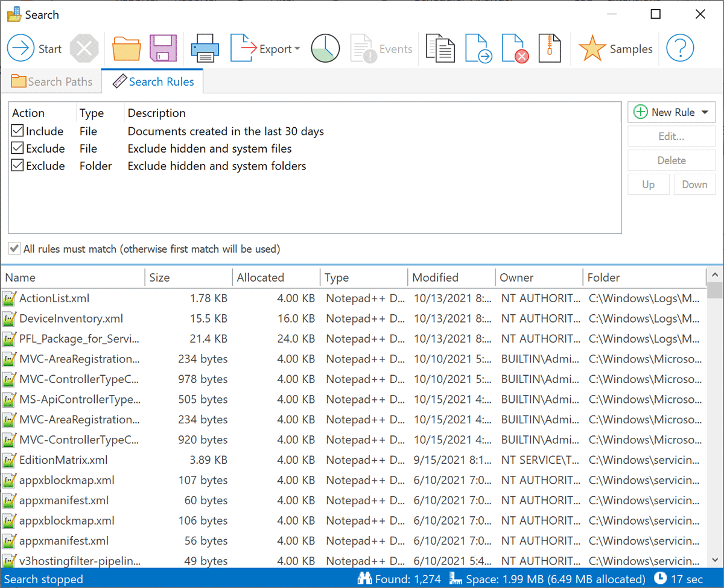Delete the selected file using the red-x document icon
The width and height of the screenshot is (724, 588).
coord(514,48)
